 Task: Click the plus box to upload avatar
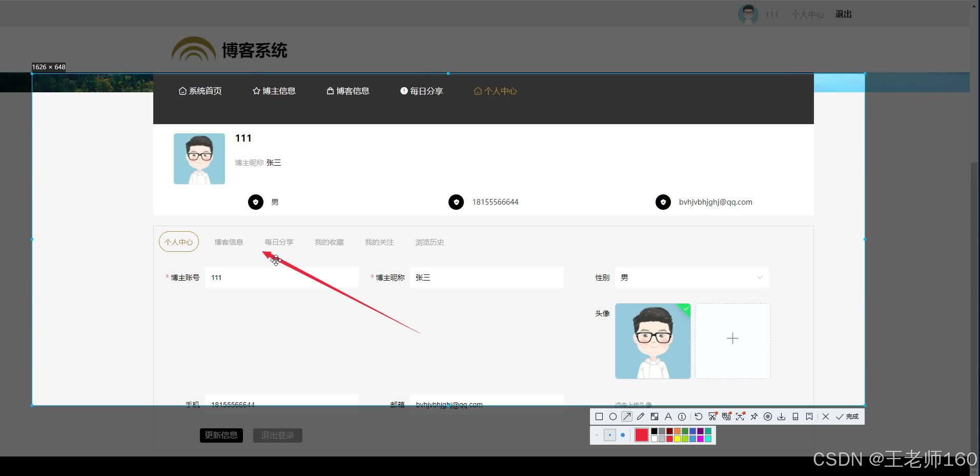coord(733,341)
